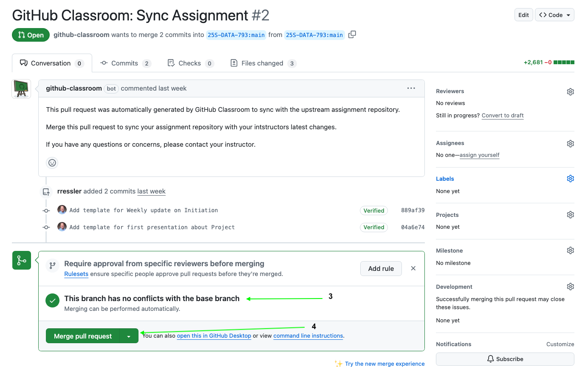Image resolution: width=588 pixels, height=367 pixels.
Task: Open this in GitHub Desktop link
Action: click(x=214, y=336)
